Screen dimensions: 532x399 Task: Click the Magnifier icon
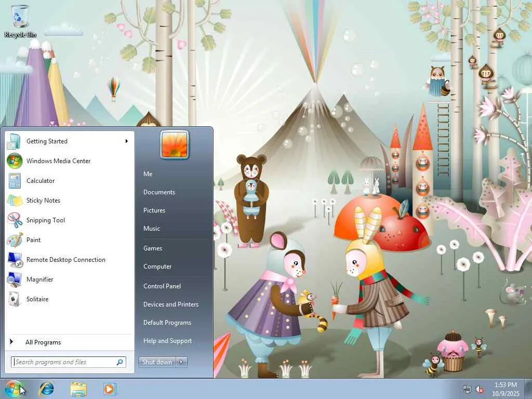(15, 279)
